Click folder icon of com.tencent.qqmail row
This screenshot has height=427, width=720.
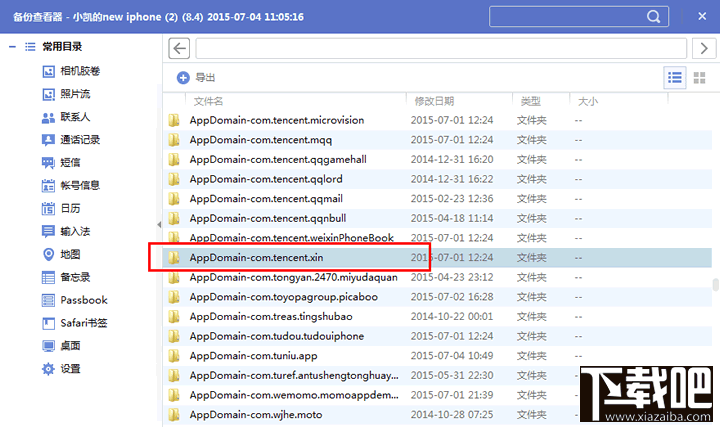point(174,199)
